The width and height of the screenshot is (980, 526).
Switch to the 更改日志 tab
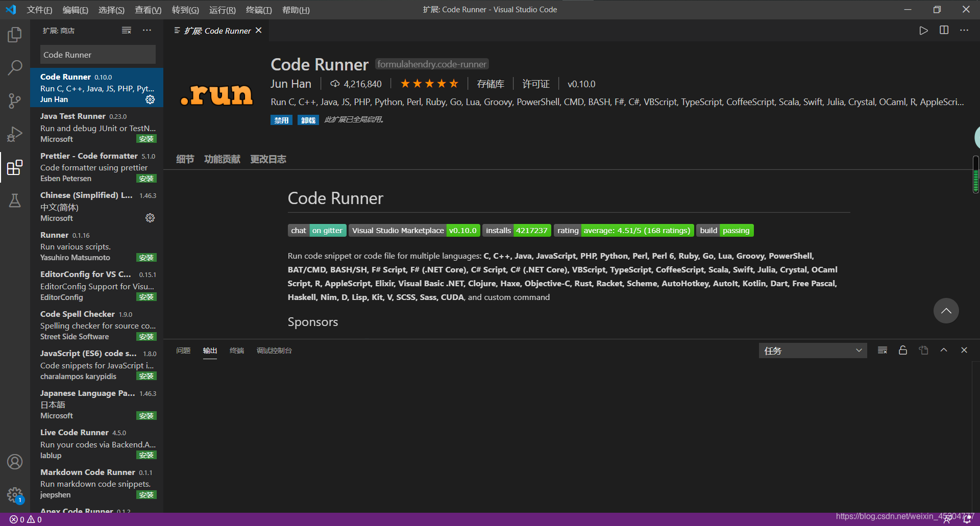tap(268, 159)
